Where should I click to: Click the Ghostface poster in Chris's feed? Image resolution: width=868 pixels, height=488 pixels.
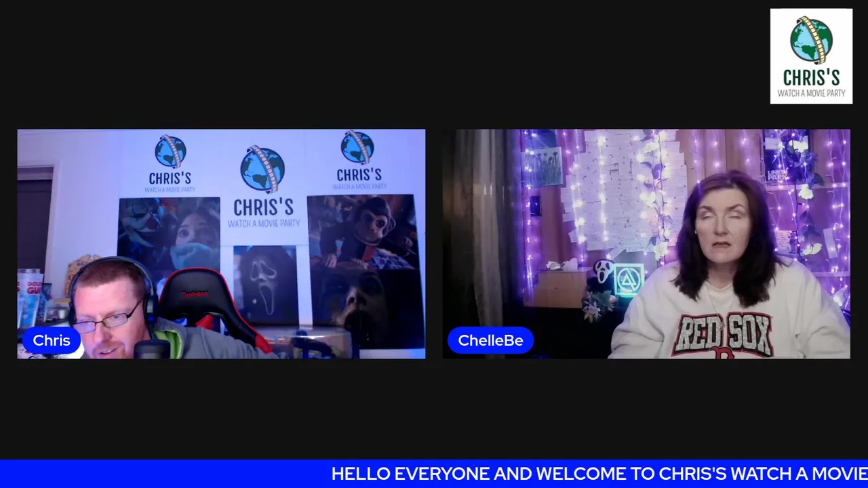[x=265, y=284]
